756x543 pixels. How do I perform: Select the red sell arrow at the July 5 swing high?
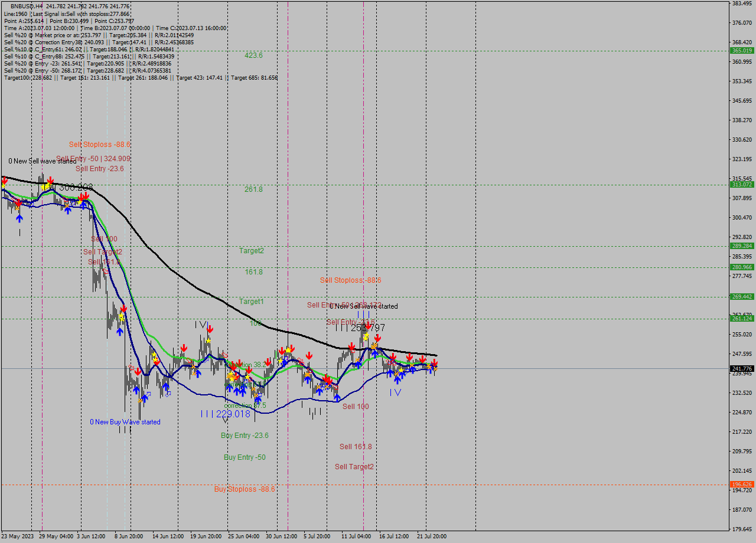tap(309, 355)
